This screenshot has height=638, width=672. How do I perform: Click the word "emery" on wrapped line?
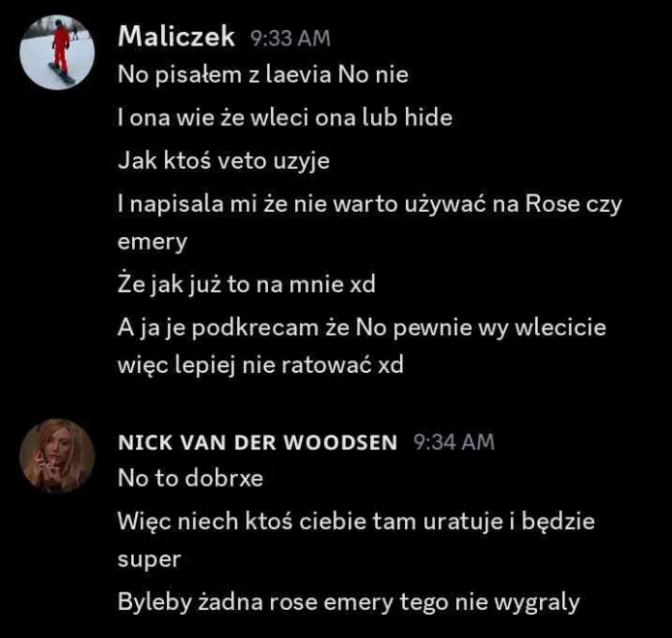point(152,243)
